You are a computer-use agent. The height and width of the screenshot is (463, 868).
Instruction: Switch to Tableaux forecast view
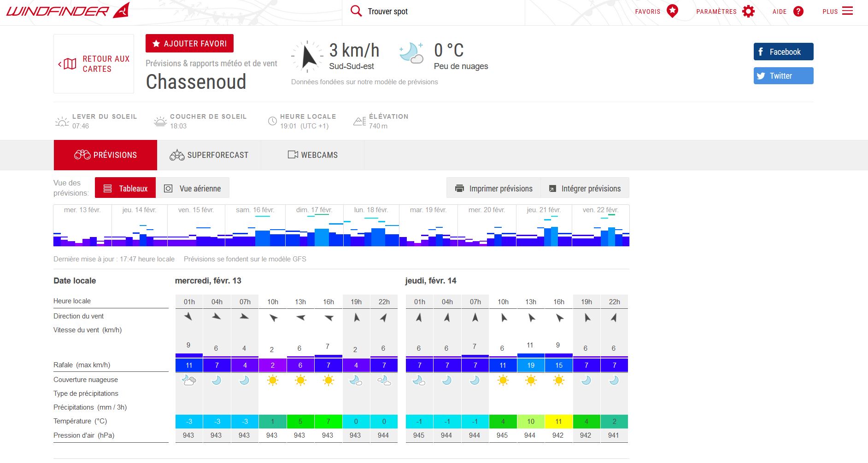coord(125,188)
